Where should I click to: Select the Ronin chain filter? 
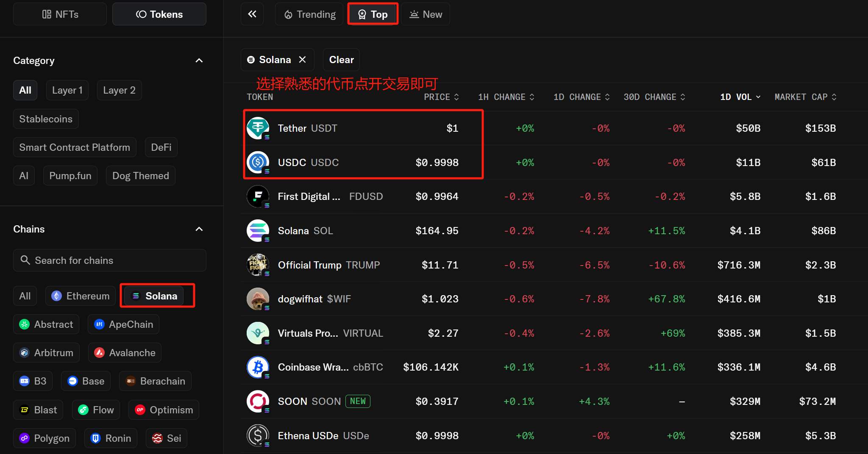(111, 438)
